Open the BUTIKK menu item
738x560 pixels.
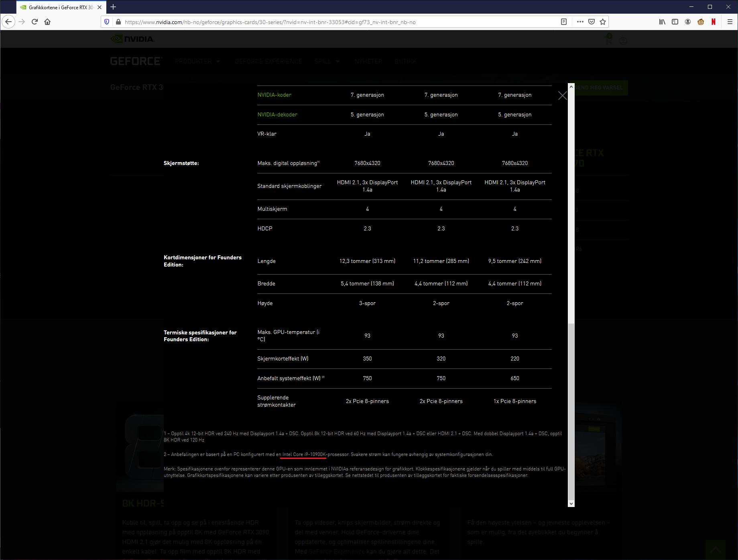coord(406,61)
